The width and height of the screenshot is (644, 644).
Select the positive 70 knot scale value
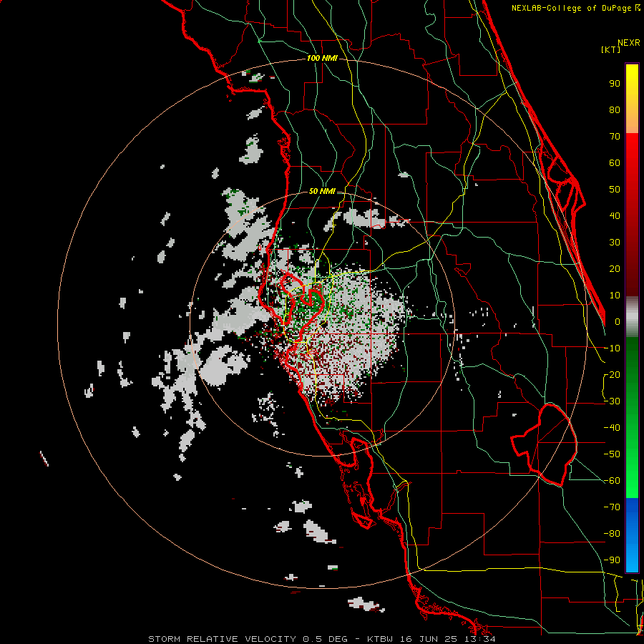615,137
